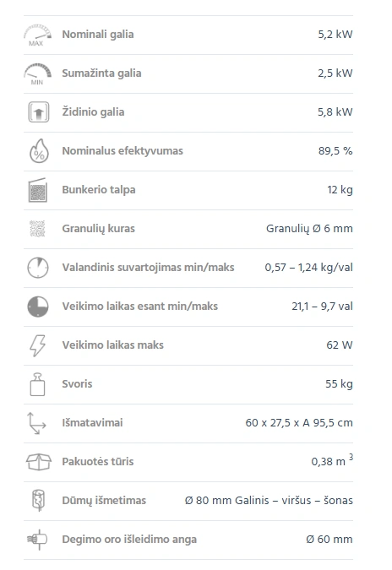
Task: Click the pellet texture icon for Granulių kuras
Action: point(37,229)
